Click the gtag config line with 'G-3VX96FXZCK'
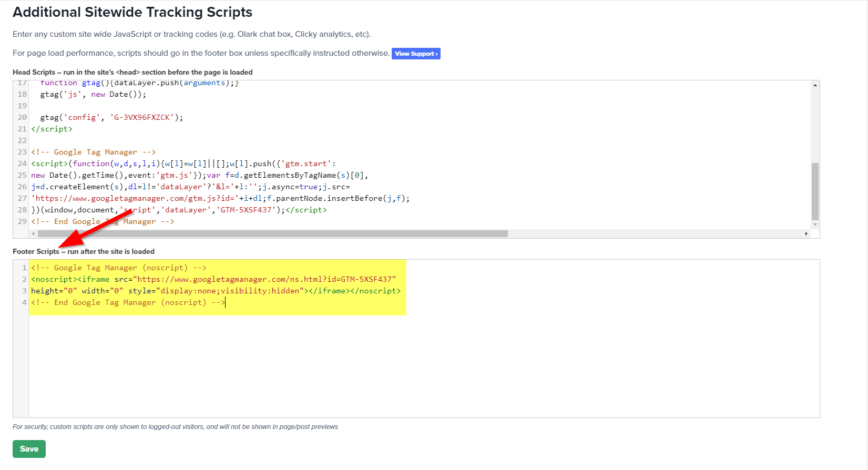This screenshot has height=470, width=868. point(112,117)
